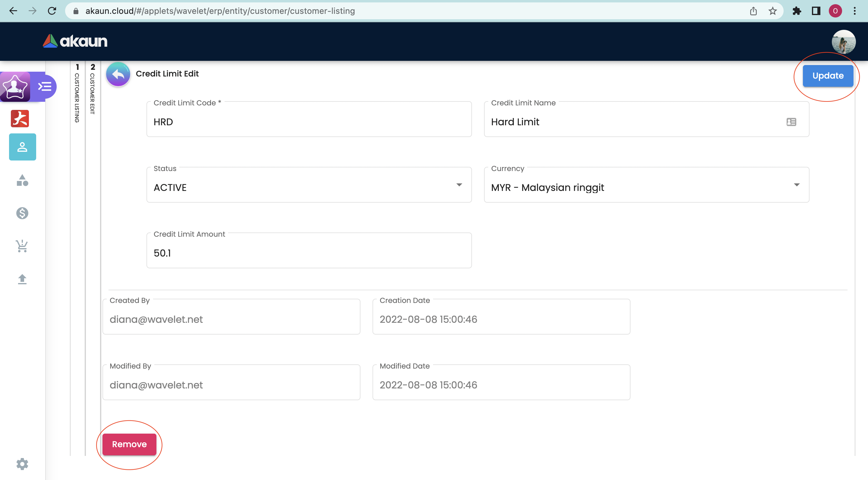Click the blue Update button
Image resolution: width=868 pixels, height=480 pixels.
[828, 76]
